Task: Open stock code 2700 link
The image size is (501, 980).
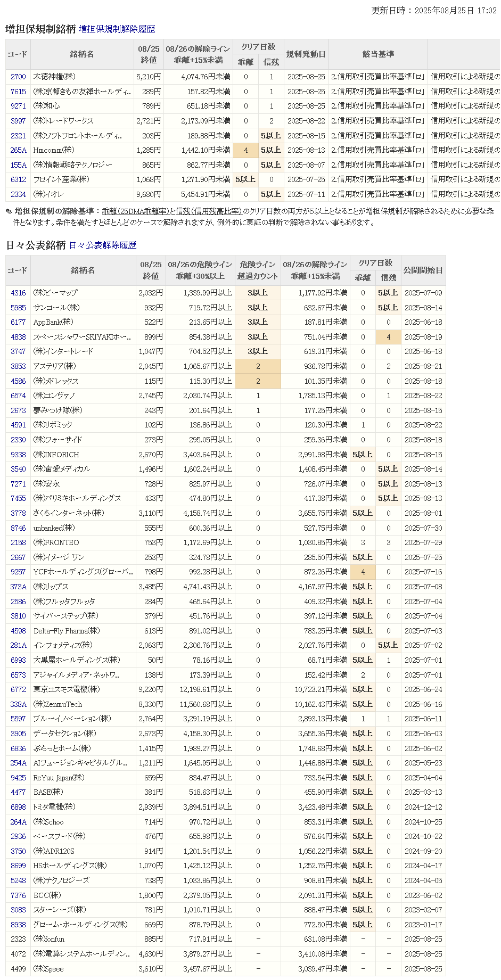Action: (x=18, y=77)
